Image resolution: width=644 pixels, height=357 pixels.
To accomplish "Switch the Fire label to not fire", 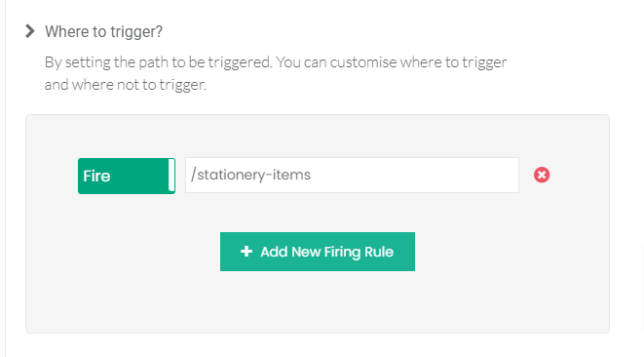I will point(127,176).
